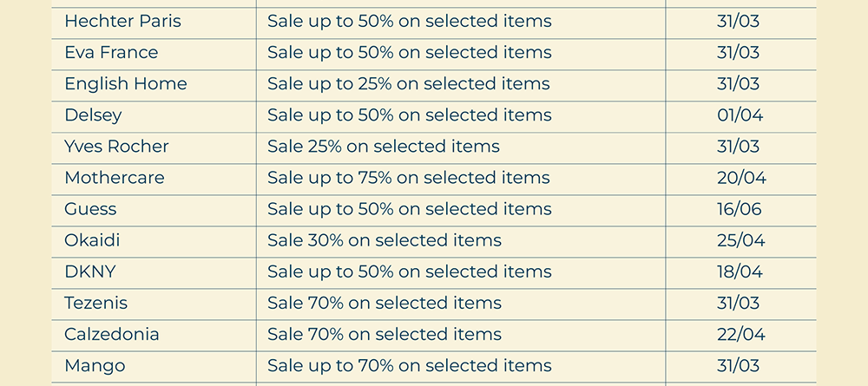Screen dimensions: 868x386
Task: Click English Home's 25% sale description
Action: click(x=409, y=84)
